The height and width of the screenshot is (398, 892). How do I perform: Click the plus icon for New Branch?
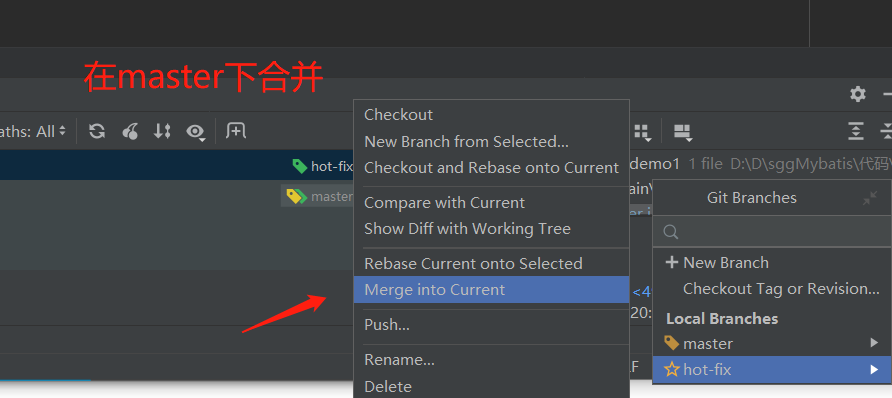click(x=672, y=263)
